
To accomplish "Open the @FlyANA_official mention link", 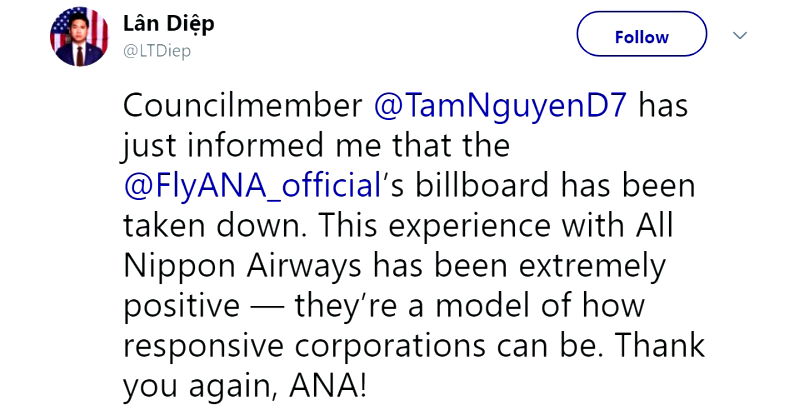I will pos(253,186).
